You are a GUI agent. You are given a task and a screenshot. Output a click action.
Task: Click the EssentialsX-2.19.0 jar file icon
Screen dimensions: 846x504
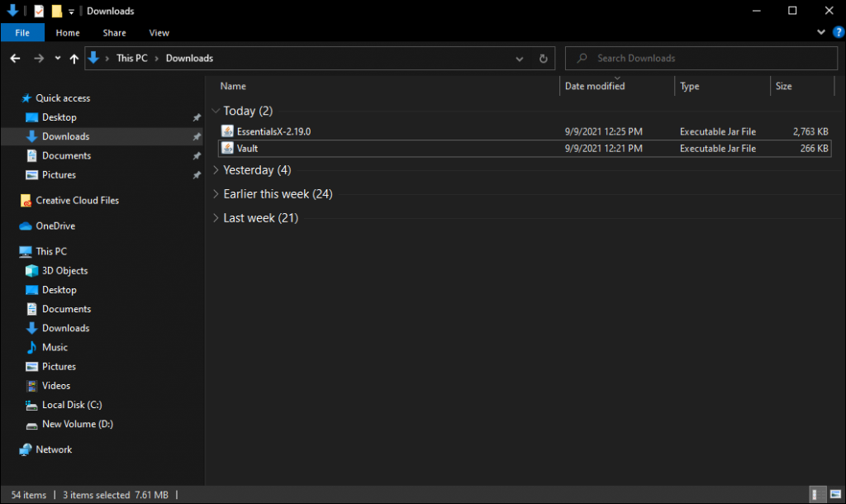coord(228,131)
